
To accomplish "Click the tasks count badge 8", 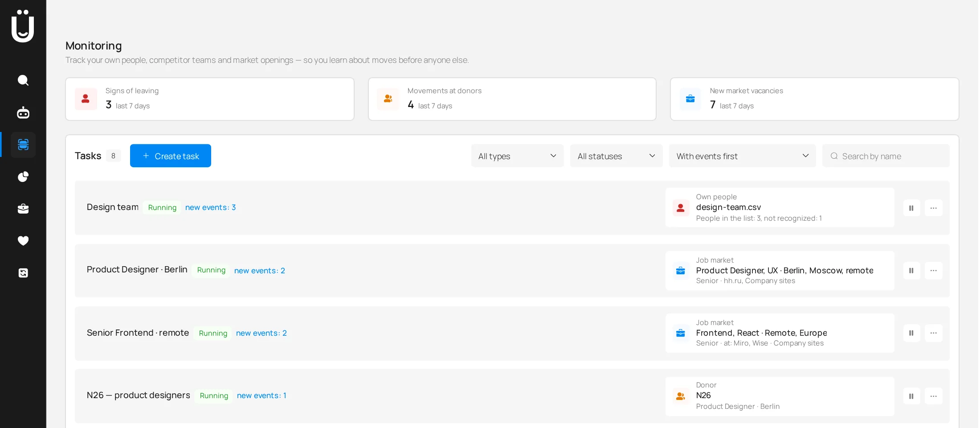I will click(x=114, y=156).
